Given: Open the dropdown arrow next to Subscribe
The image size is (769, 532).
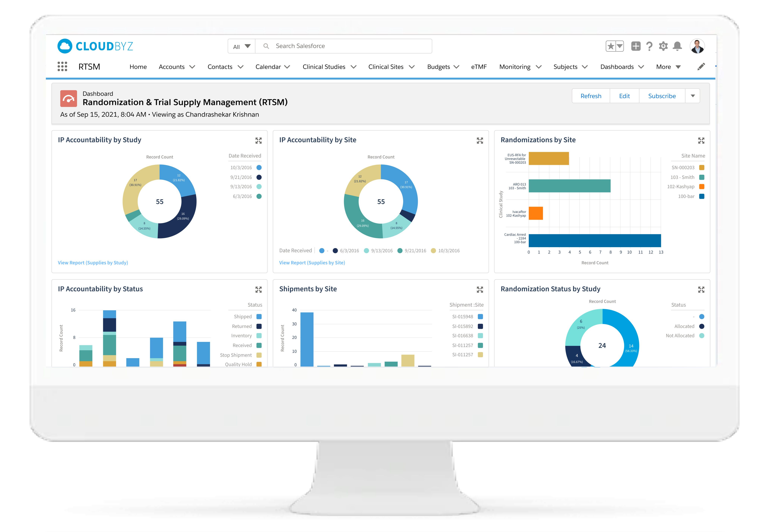Looking at the screenshot, I should coord(693,96).
